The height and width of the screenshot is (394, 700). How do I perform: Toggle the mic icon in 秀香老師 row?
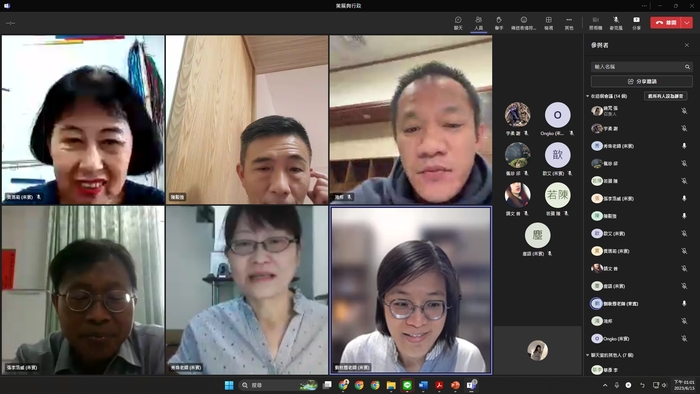click(x=684, y=146)
